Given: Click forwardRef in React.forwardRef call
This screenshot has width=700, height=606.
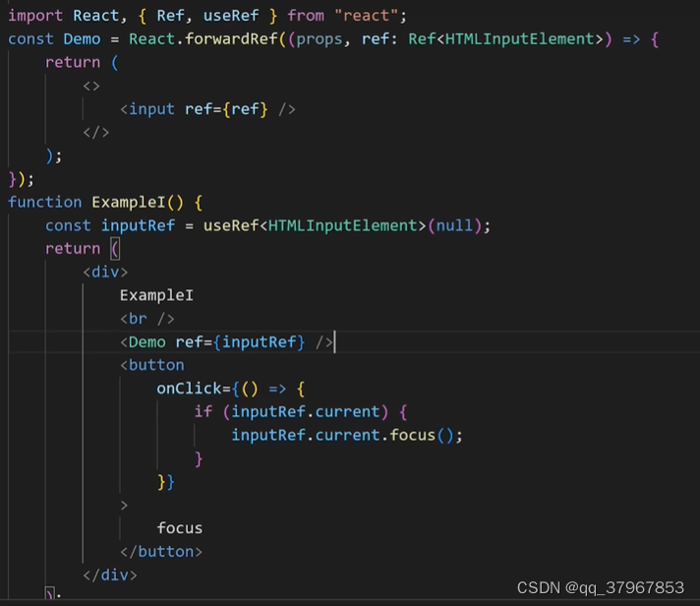Looking at the screenshot, I should click(x=231, y=38).
